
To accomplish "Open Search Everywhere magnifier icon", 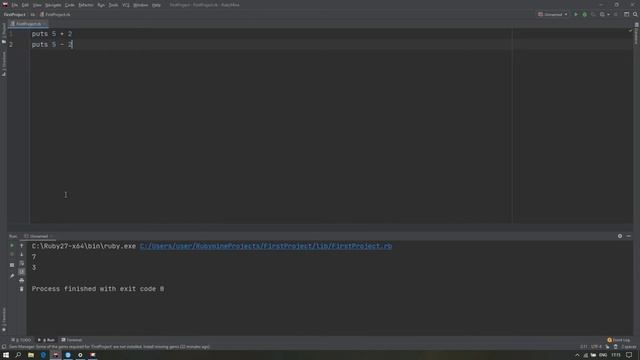I will coord(635,14).
